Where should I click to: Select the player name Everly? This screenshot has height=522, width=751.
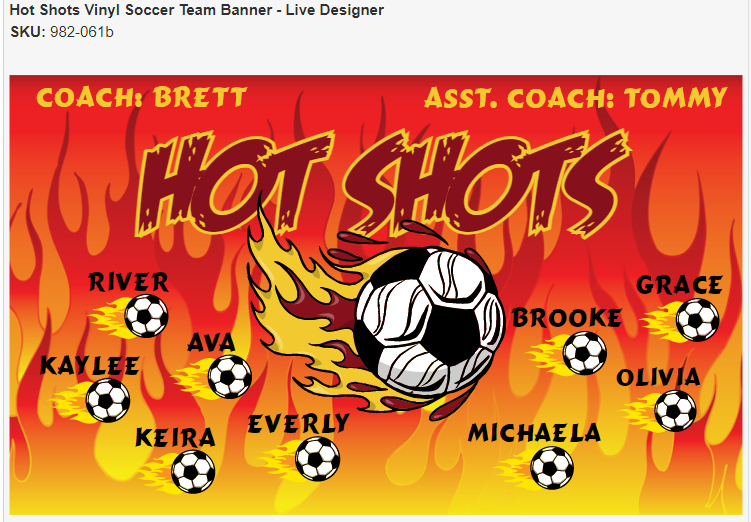(x=298, y=423)
